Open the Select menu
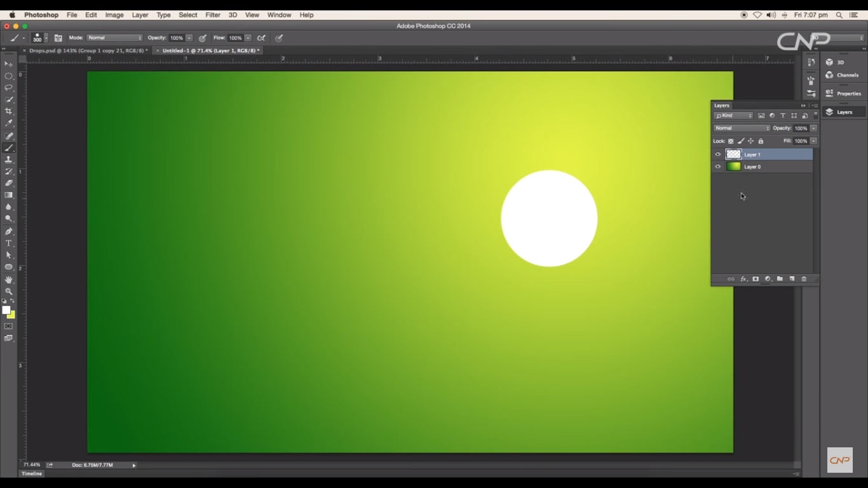Image resolution: width=868 pixels, height=488 pixels. tap(188, 15)
